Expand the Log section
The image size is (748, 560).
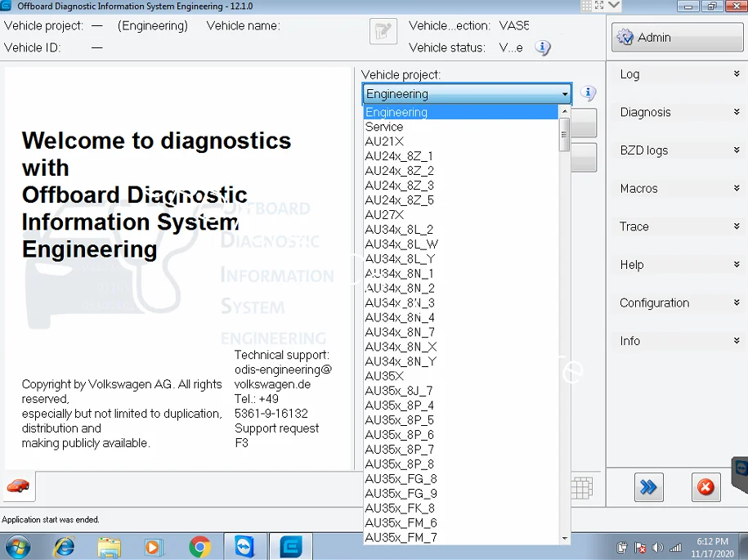click(x=677, y=74)
